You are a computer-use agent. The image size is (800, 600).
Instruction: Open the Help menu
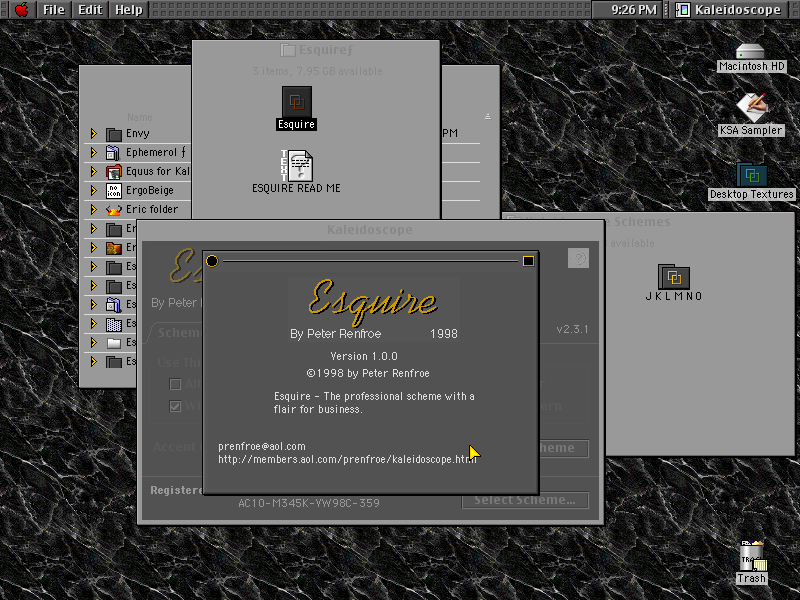[x=129, y=10]
